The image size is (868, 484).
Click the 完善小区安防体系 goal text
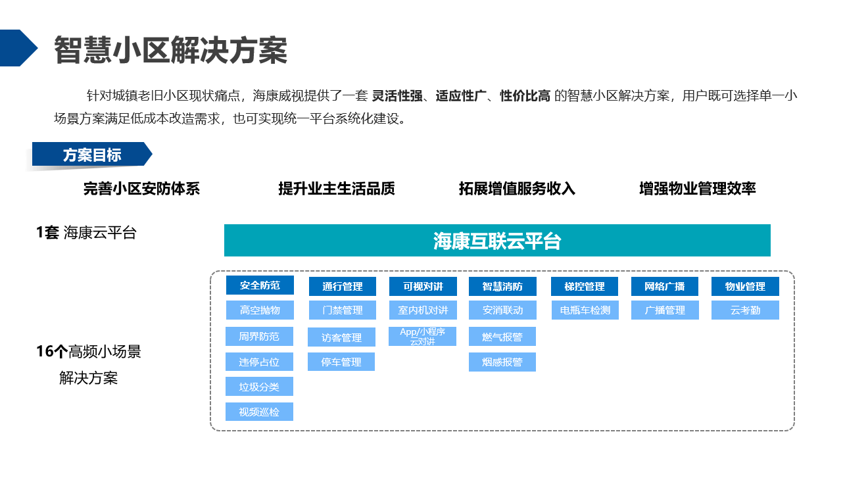coord(141,189)
